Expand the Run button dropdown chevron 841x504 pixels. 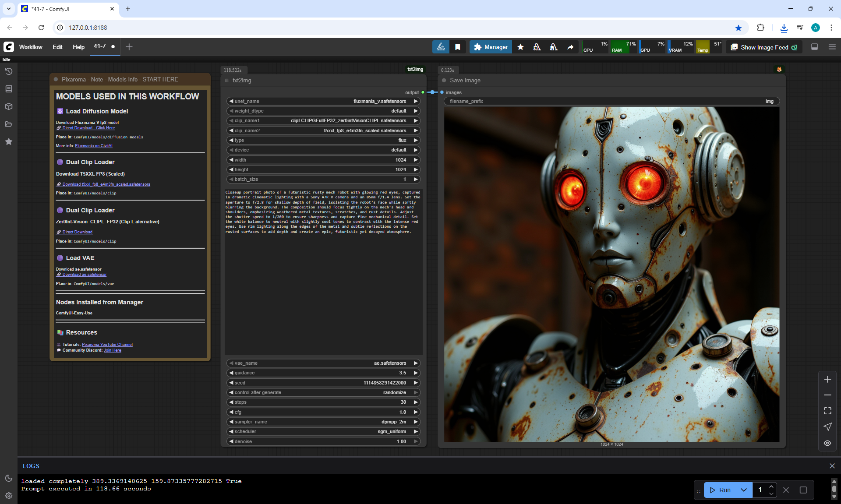(743, 490)
